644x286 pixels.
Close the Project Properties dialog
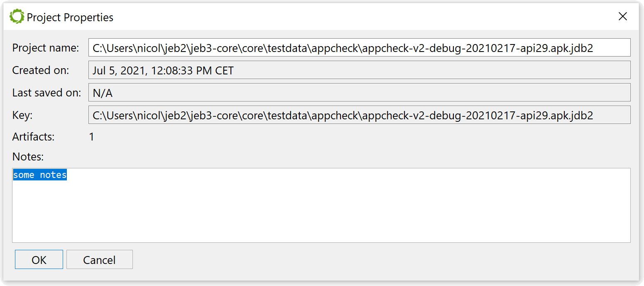tap(622, 17)
